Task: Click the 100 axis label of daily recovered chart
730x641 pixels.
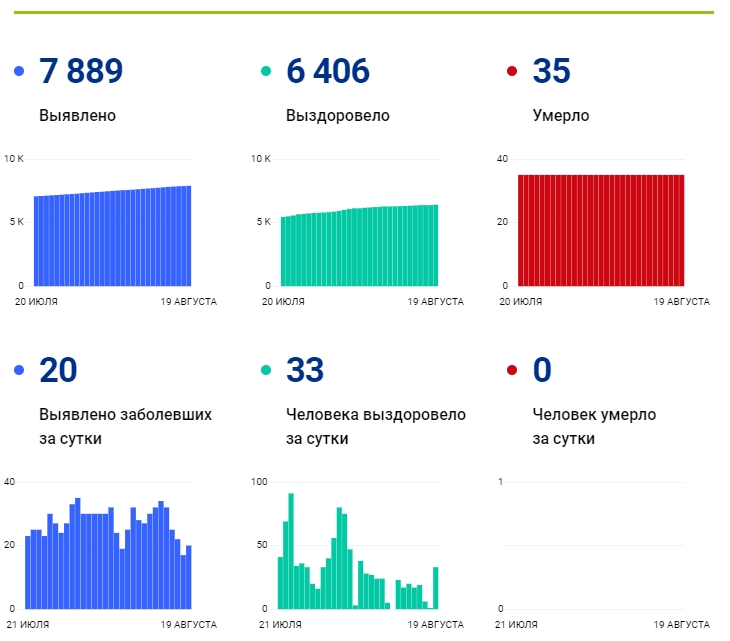Action: coord(259,482)
